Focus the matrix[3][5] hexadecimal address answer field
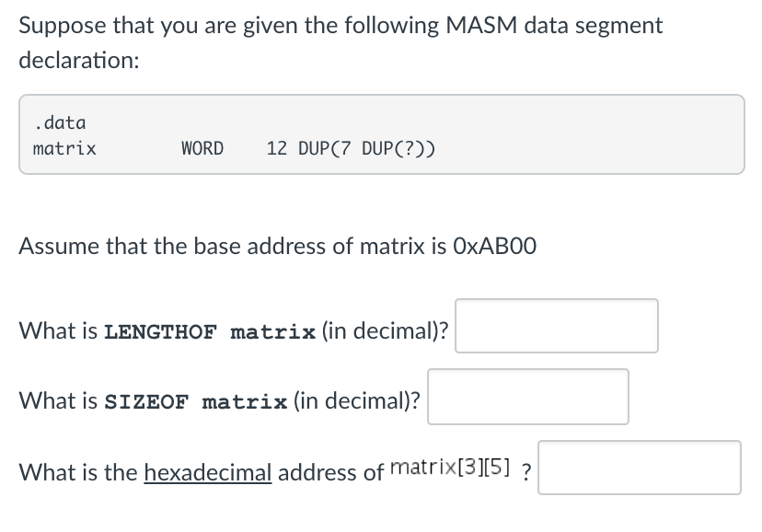Viewport: 762px width, 532px height. 639,468
